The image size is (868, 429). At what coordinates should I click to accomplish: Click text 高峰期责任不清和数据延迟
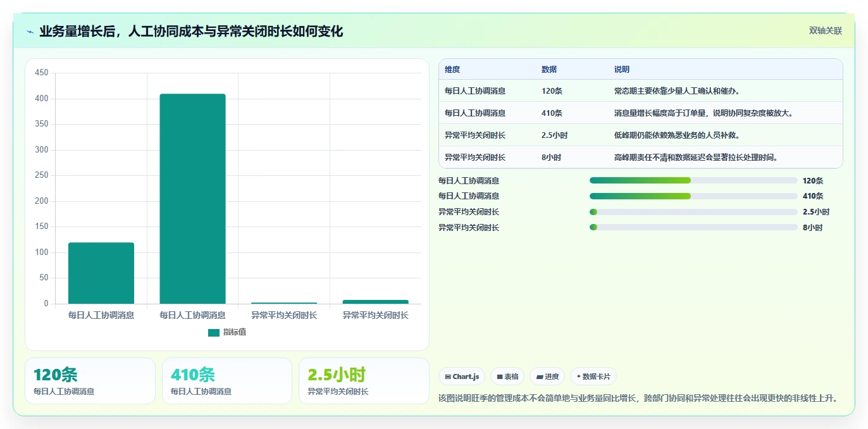[x=660, y=158]
